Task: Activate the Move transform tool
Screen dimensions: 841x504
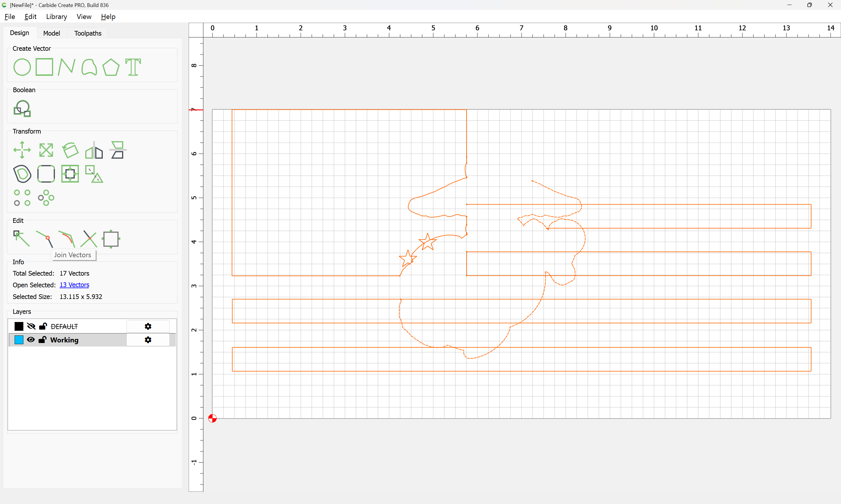Action: tap(22, 150)
